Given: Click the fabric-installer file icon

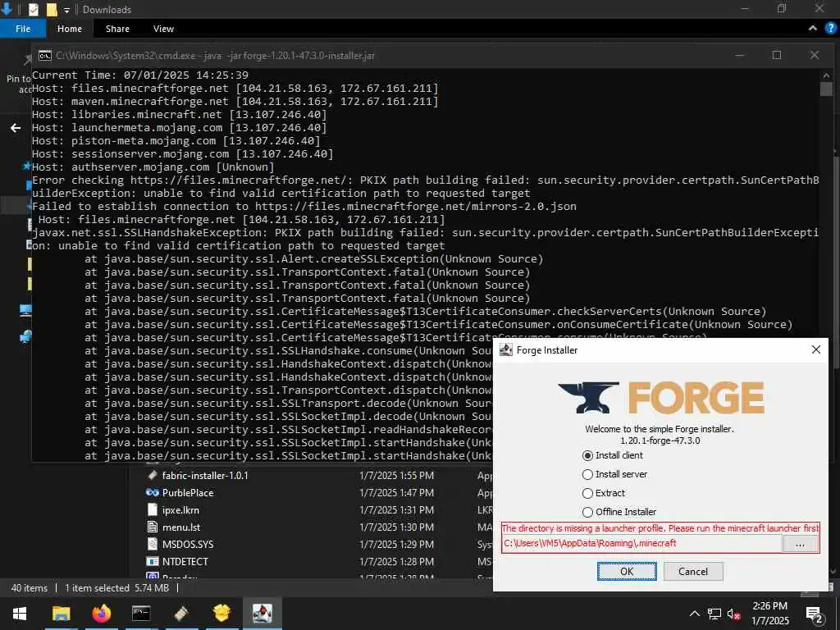Looking at the screenshot, I should pyautogui.click(x=152, y=475).
